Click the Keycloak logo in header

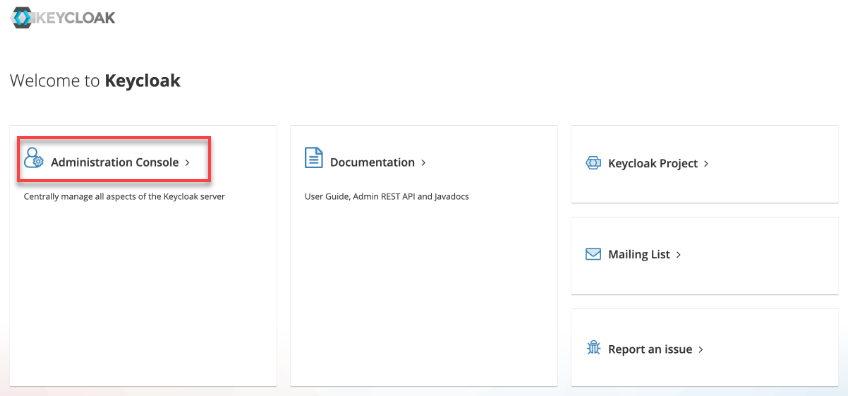(63, 17)
